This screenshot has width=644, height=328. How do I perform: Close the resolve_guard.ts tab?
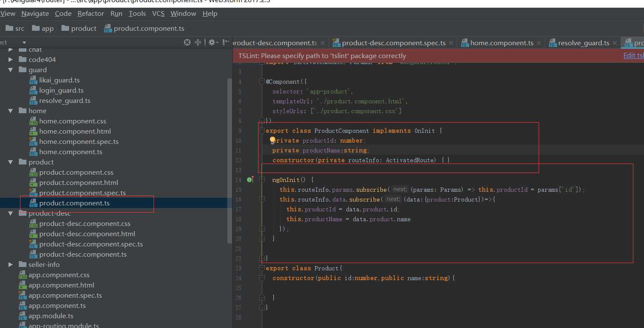(x=615, y=43)
